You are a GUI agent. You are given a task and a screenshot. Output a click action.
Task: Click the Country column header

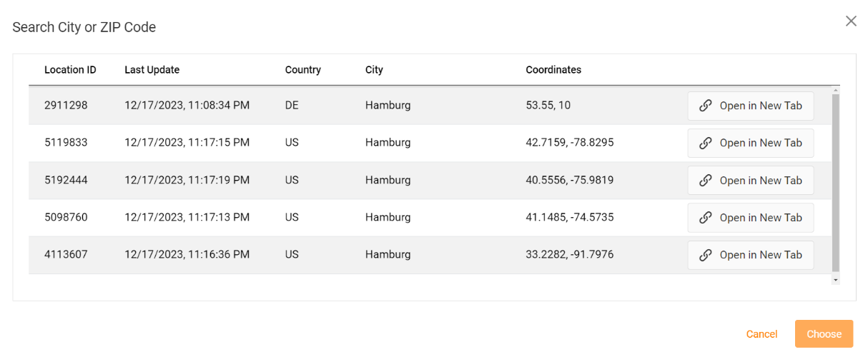[302, 70]
